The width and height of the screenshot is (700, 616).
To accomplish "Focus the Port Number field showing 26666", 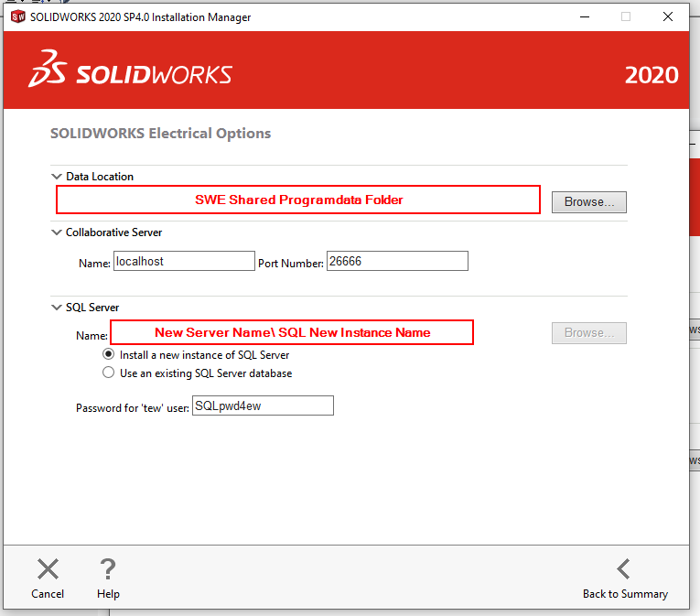I will (x=397, y=261).
